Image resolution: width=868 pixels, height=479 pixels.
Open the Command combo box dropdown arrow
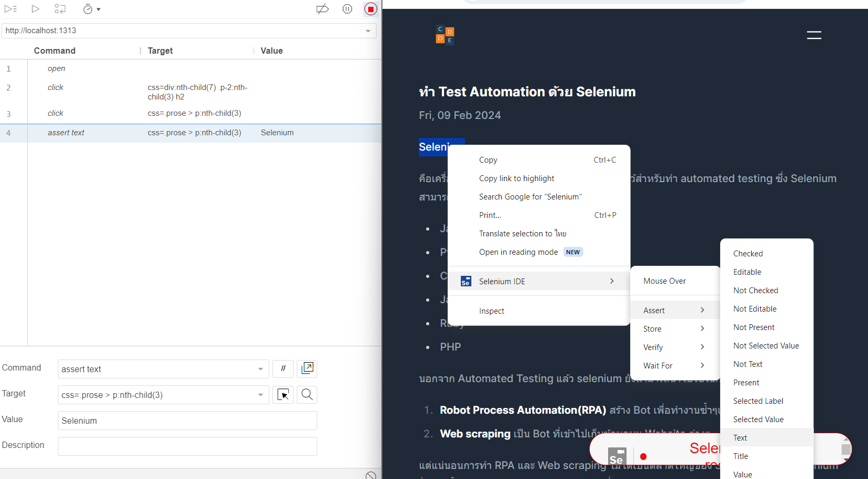[260, 369]
